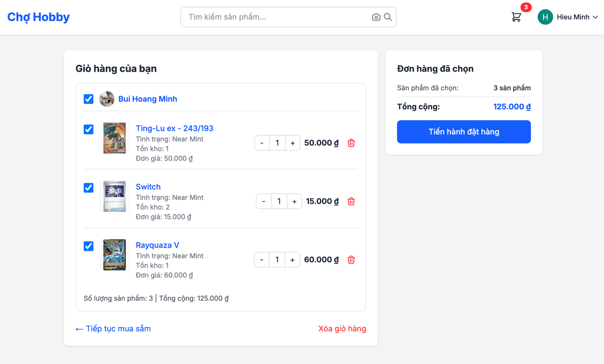Uncheck the Bui Hoang Minh seller checkbox
Image resolution: width=604 pixels, height=364 pixels.
(x=89, y=99)
